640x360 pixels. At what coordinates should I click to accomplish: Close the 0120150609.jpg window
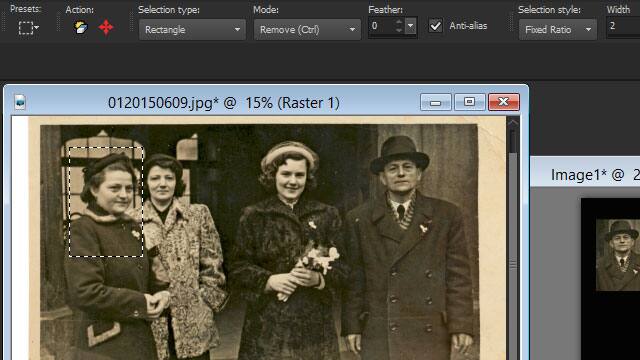click(x=504, y=102)
